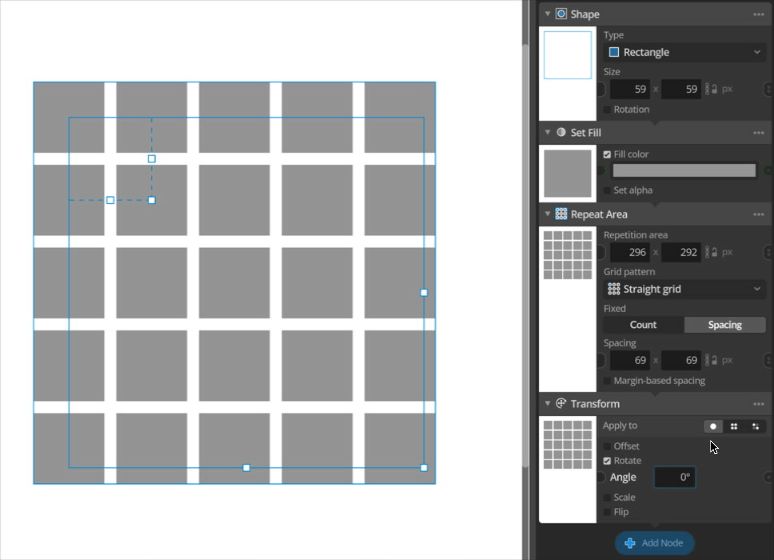This screenshot has width=774, height=560.
Task: Open the Rectangle shape type dropdown
Action: (685, 52)
